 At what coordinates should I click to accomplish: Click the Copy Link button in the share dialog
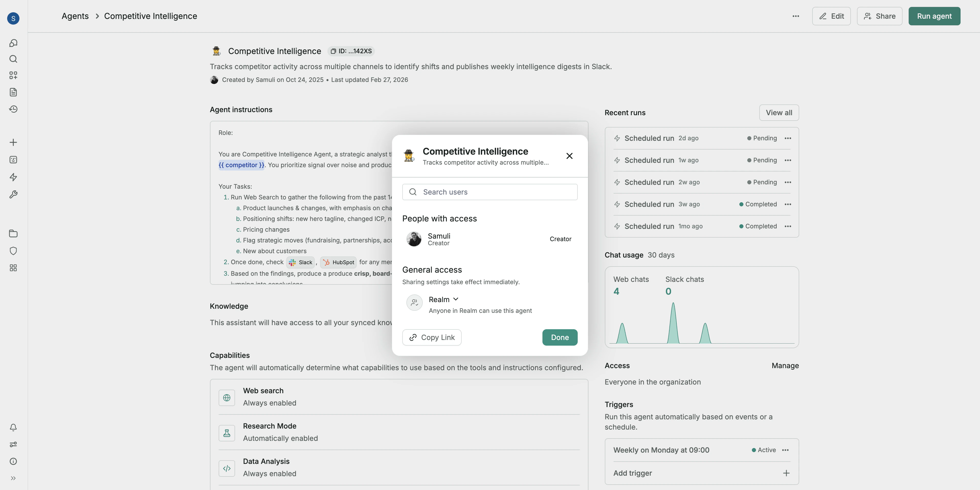(x=431, y=337)
